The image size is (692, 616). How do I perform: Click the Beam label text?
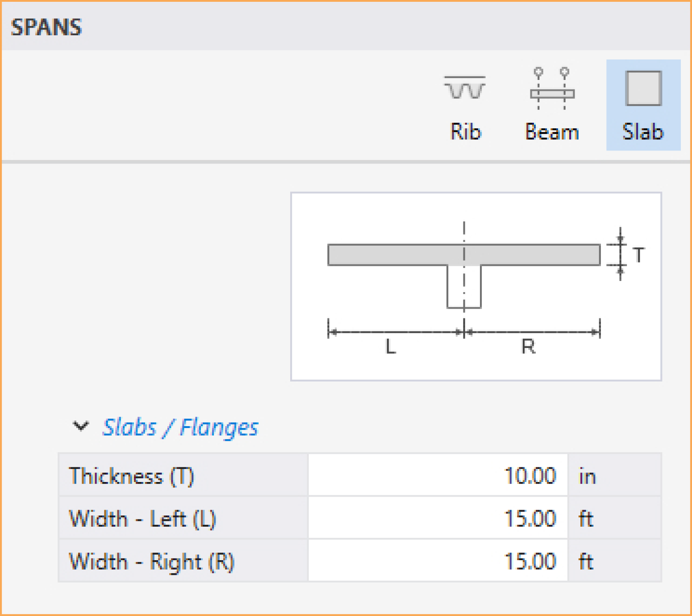pyautogui.click(x=552, y=132)
